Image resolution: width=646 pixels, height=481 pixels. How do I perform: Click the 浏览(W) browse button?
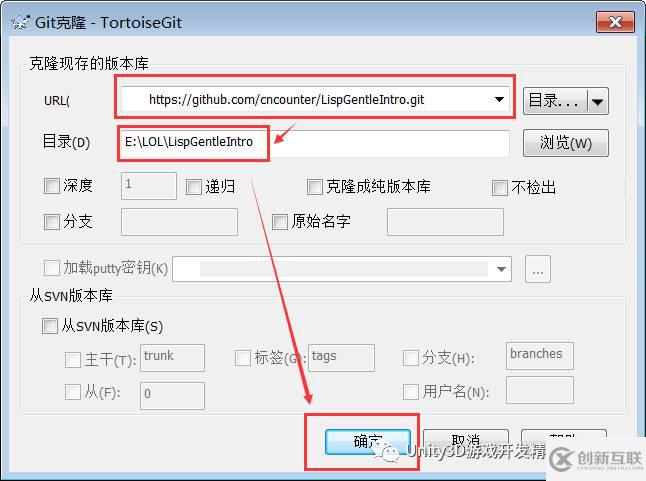coord(566,143)
